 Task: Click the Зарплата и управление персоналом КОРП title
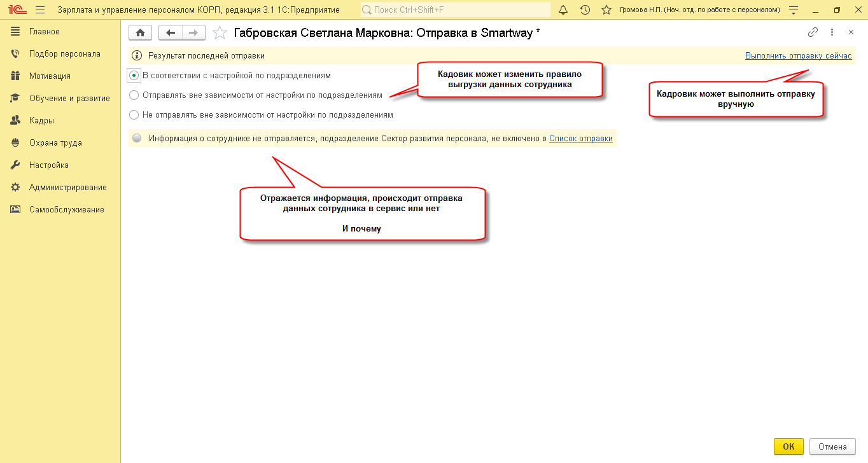coord(199,10)
